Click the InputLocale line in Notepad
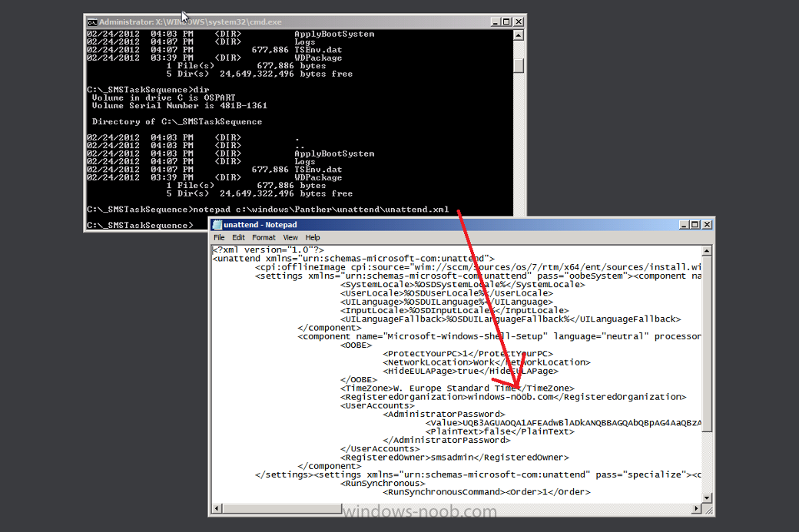Image resolution: width=799 pixels, height=532 pixels. pyautogui.click(x=455, y=311)
